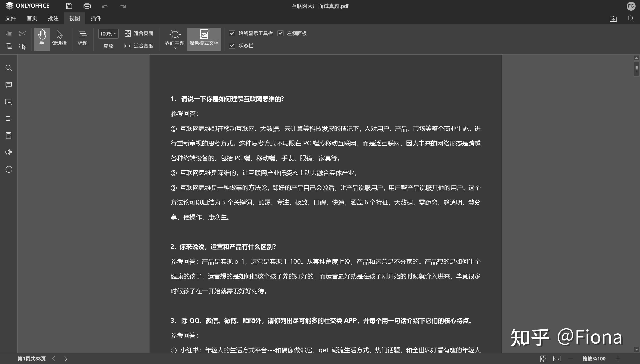Open the Comments sidebar panel

[x=9, y=85]
